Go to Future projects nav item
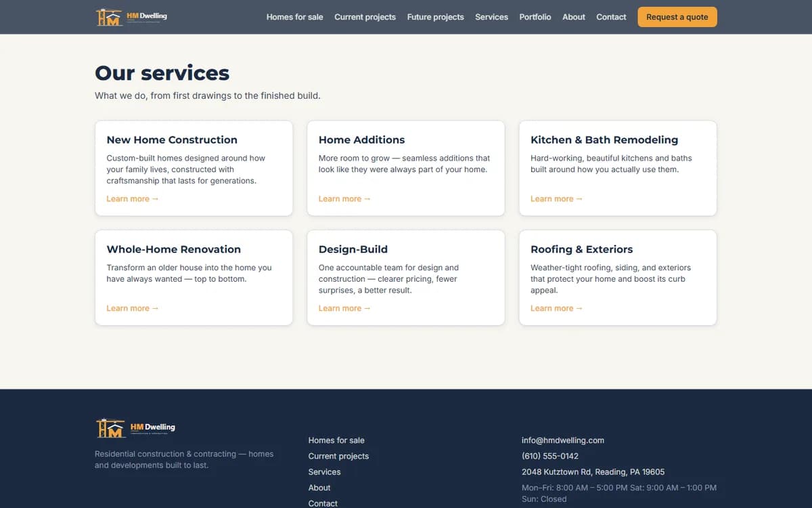 (x=435, y=17)
